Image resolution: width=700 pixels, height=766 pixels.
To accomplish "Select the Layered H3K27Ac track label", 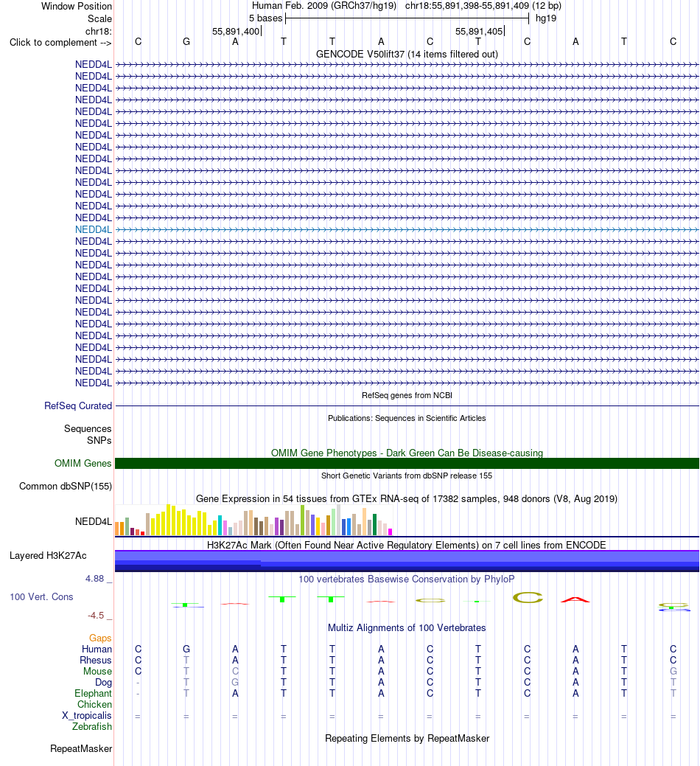I will pyautogui.click(x=48, y=555).
